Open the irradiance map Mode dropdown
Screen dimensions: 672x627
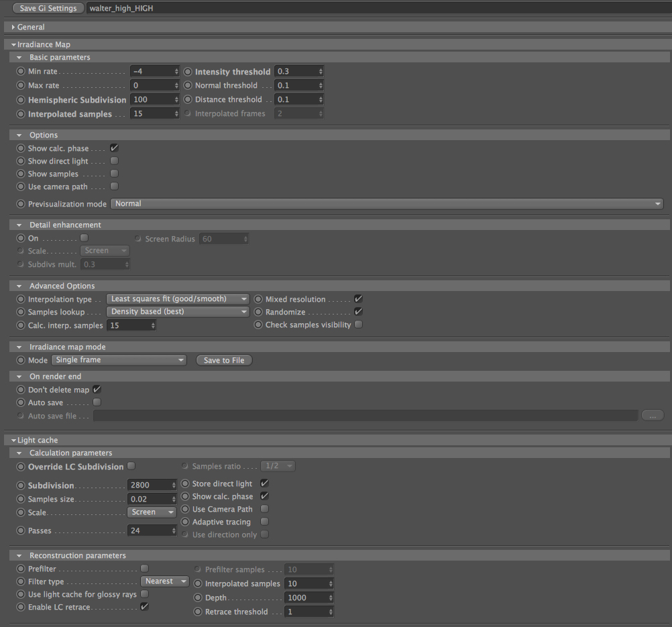click(119, 360)
